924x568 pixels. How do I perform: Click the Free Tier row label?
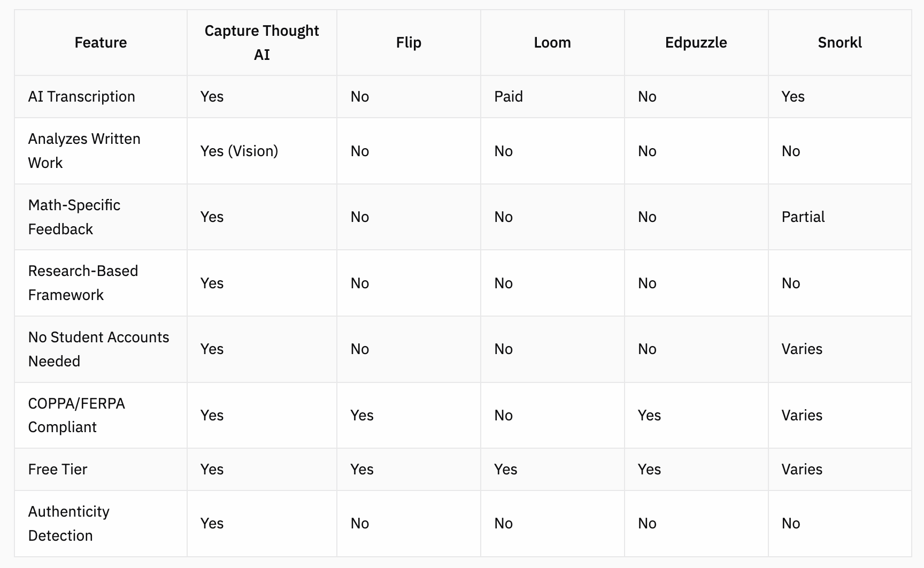[57, 470]
